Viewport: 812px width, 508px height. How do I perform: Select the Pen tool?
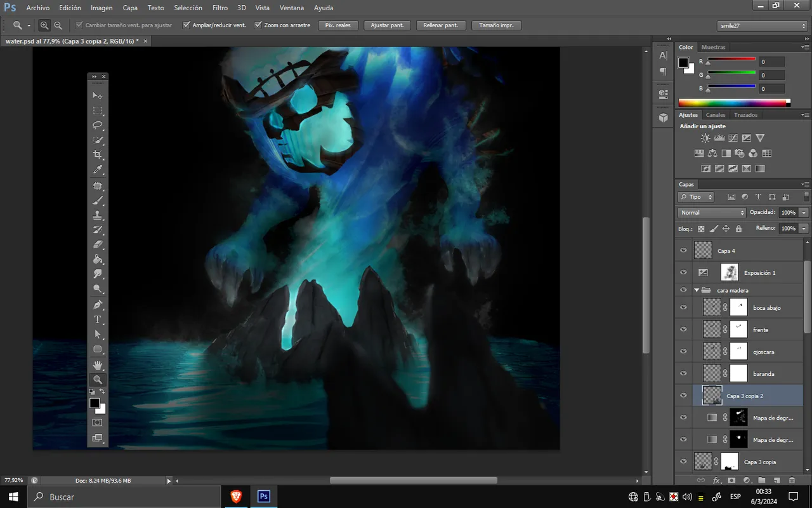click(98, 305)
